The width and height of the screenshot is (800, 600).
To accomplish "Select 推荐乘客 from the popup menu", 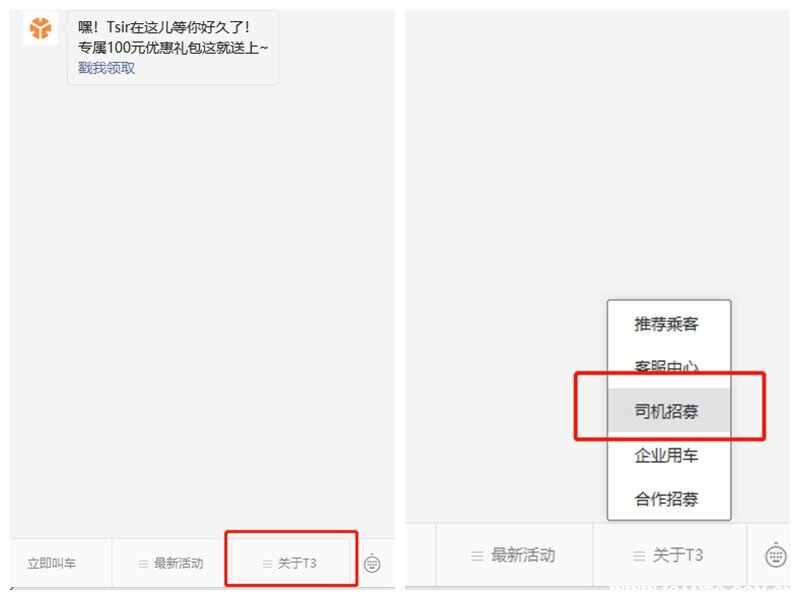I will point(666,324).
